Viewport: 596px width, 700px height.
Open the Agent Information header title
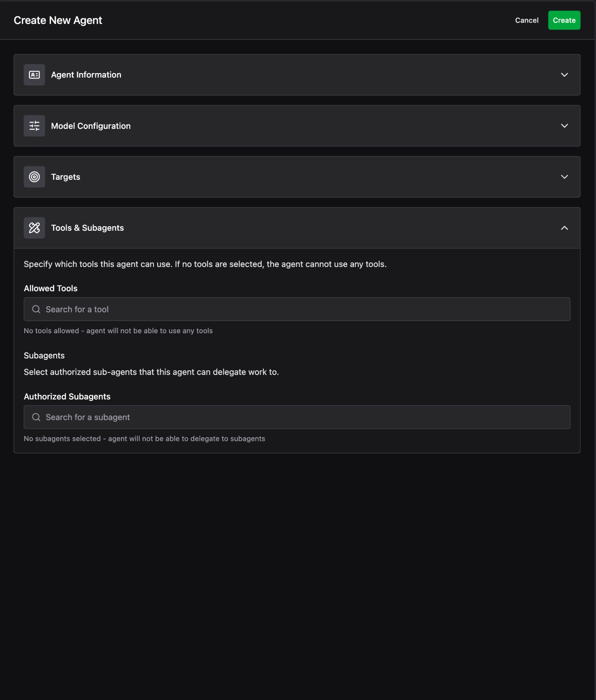[86, 75]
